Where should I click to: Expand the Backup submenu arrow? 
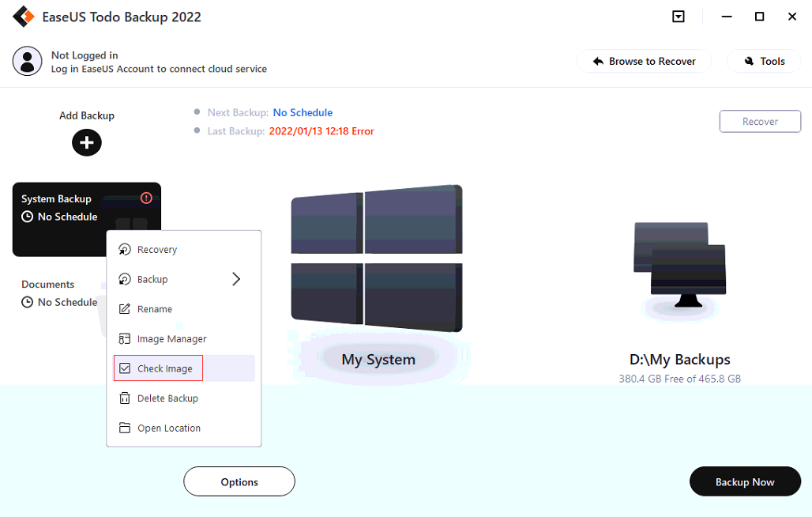[236, 279]
